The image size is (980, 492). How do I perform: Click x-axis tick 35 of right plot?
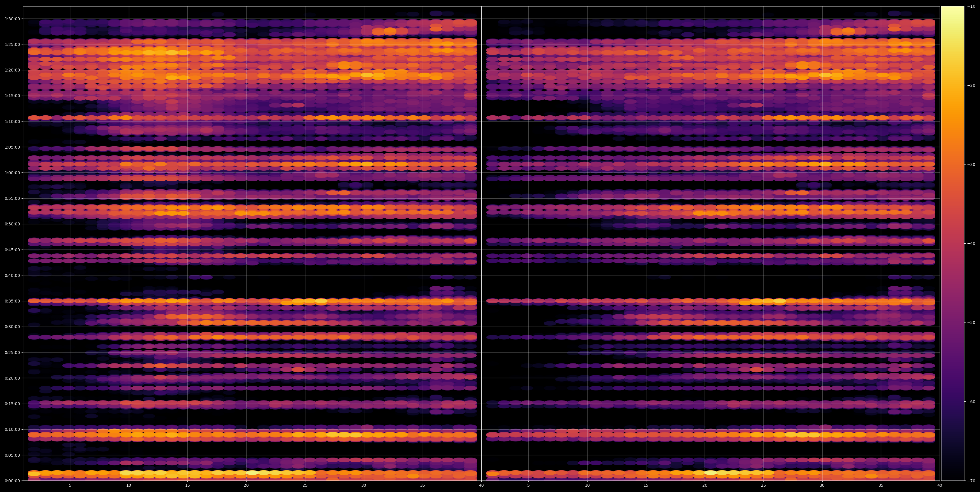[881, 486]
